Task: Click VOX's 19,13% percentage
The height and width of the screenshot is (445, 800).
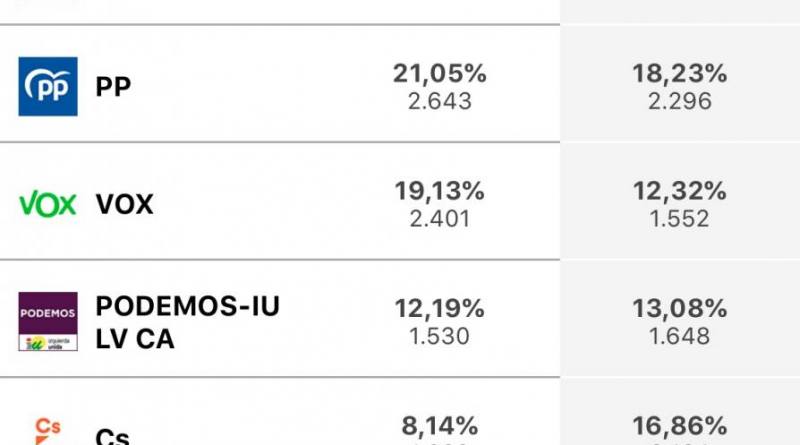Action: (440, 191)
